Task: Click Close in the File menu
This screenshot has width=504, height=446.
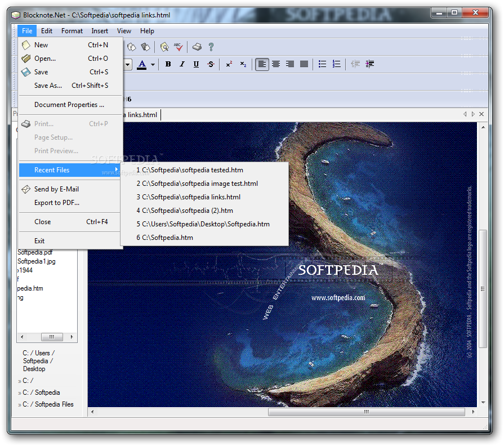Action: [x=70, y=222]
